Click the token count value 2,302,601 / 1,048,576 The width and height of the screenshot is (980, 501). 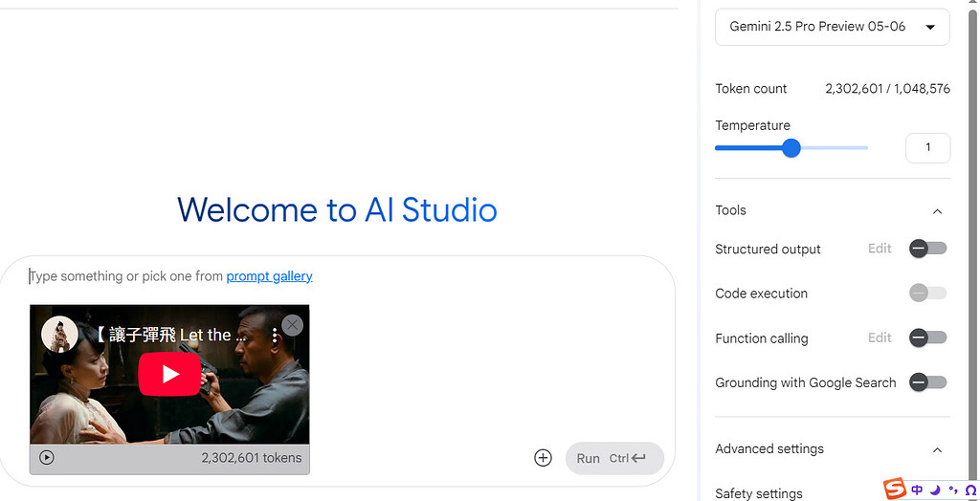tap(887, 89)
